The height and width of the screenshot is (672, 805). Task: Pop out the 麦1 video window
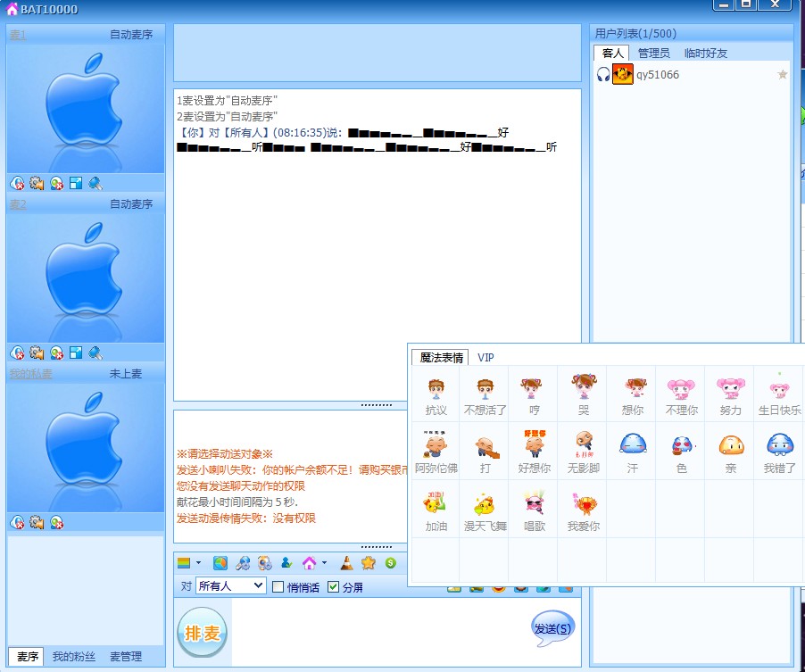click(x=76, y=183)
